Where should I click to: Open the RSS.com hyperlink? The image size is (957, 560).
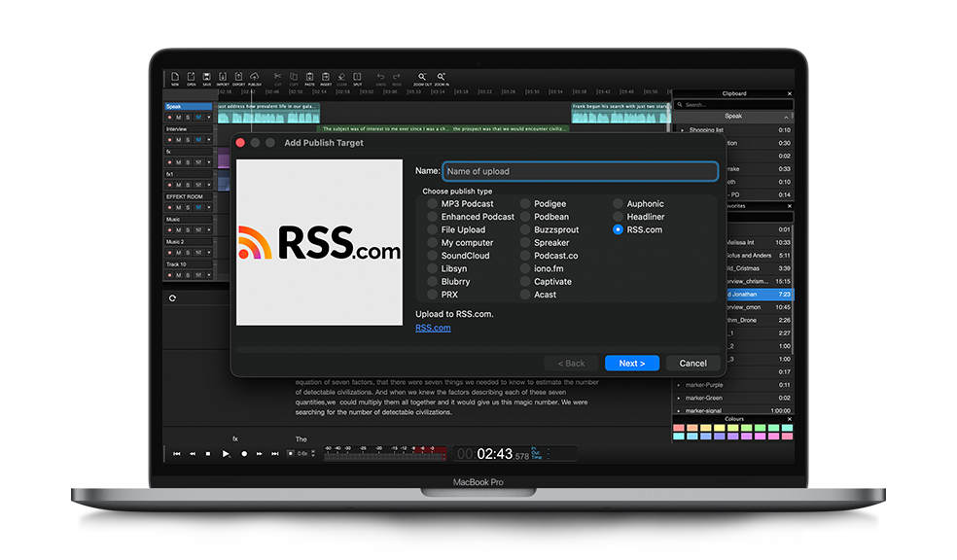click(433, 328)
